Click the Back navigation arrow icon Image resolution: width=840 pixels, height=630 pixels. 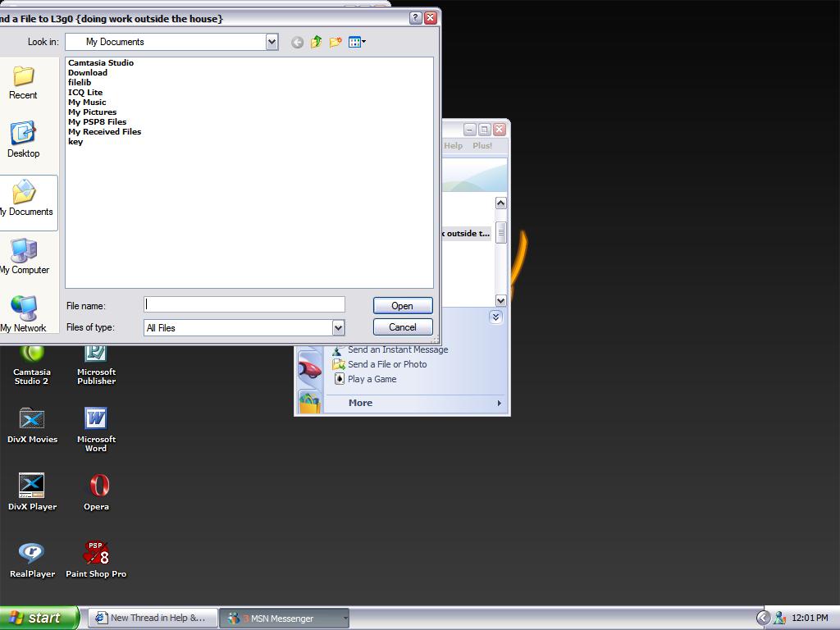[297, 42]
